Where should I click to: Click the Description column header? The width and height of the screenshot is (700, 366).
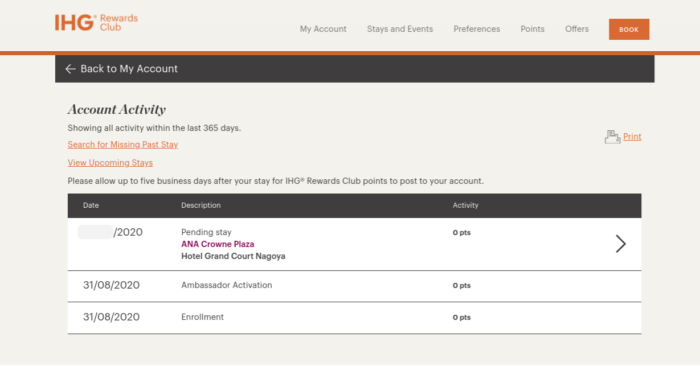tap(201, 205)
